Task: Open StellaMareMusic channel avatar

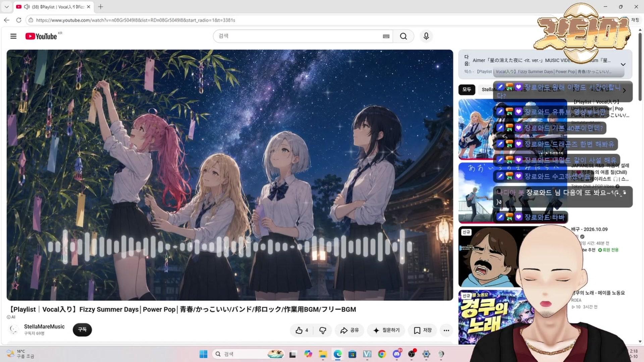Action: [x=14, y=329]
